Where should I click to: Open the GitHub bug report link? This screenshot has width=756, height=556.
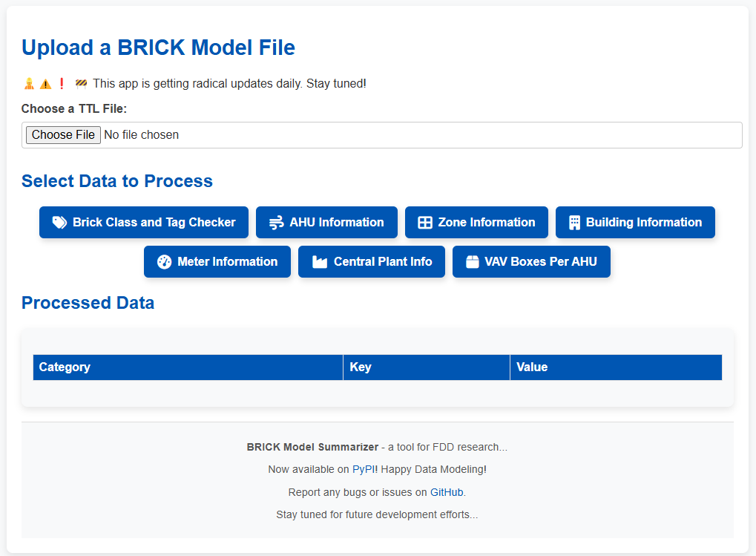click(447, 491)
